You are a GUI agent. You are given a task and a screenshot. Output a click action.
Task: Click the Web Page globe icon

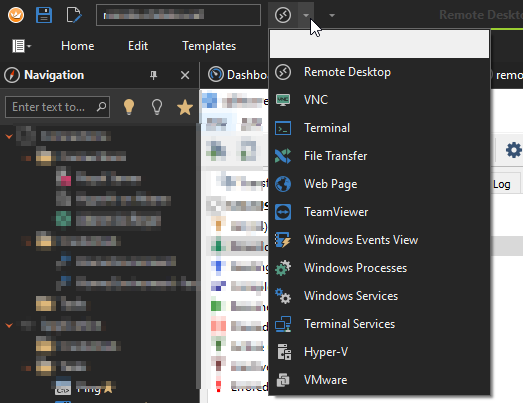(x=283, y=184)
